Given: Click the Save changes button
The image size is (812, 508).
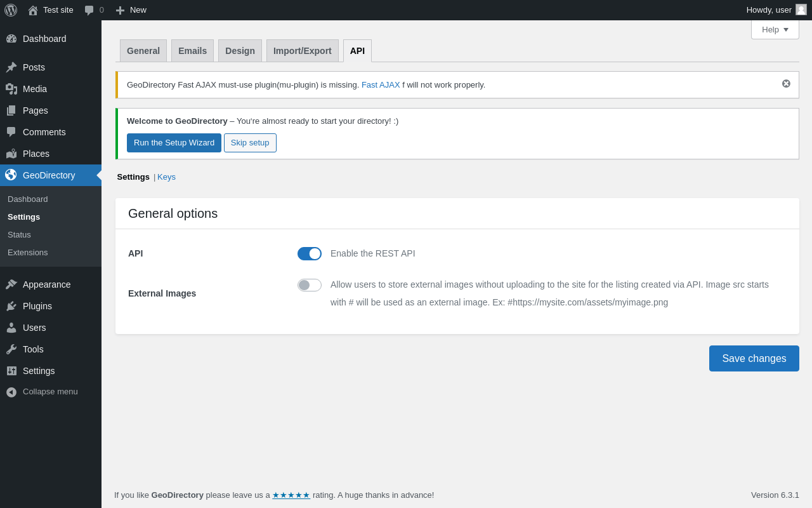Looking at the screenshot, I should coord(754,358).
